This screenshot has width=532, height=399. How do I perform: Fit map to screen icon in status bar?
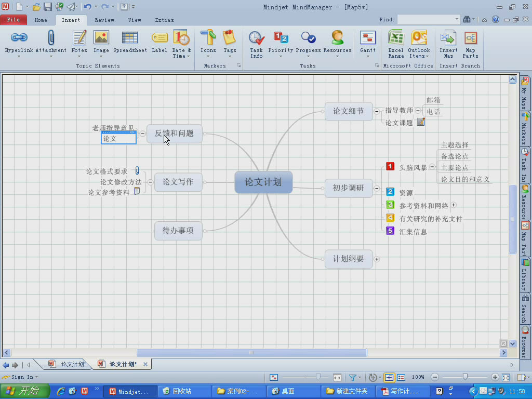pyautogui.click(x=506, y=377)
